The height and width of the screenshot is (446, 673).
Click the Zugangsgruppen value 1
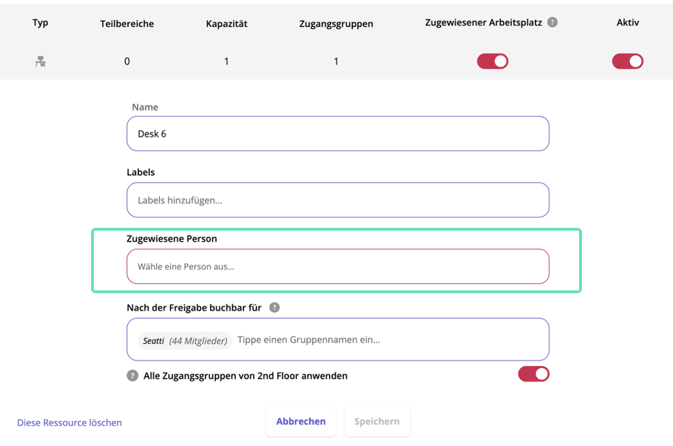coord(336,62)
